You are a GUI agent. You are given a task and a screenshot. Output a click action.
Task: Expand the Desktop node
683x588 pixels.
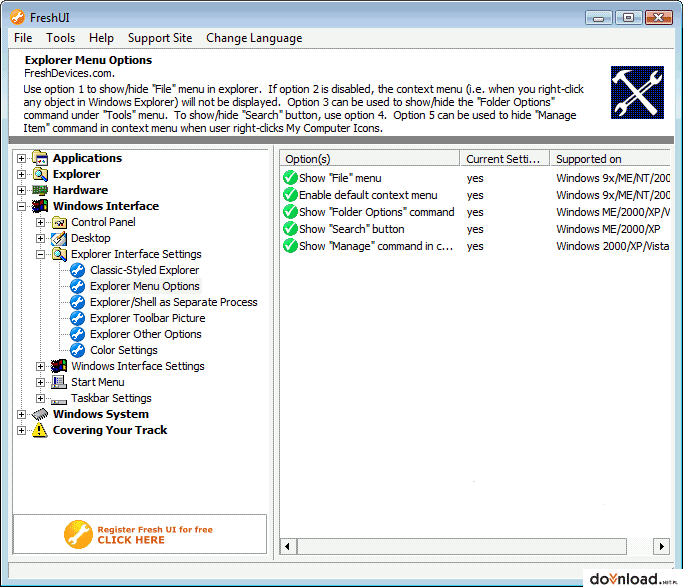pyautogui.click(x=41, y=238)
